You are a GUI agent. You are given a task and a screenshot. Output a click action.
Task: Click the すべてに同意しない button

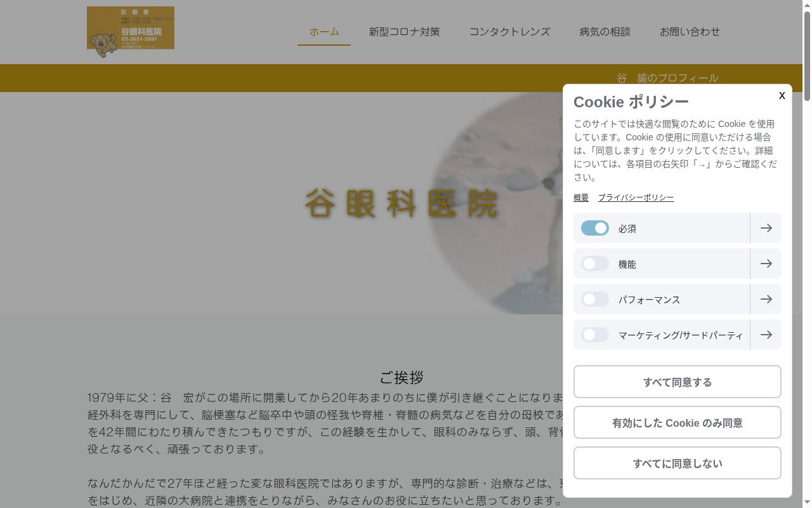click(678, 463)
